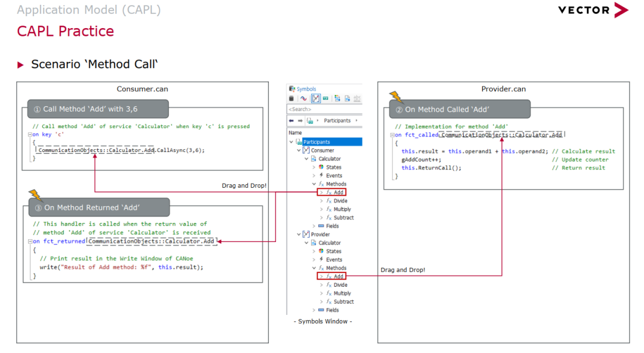Select Divide under Provider Methods
This screenshot has width=644, height=353.
tap(340, 285)
